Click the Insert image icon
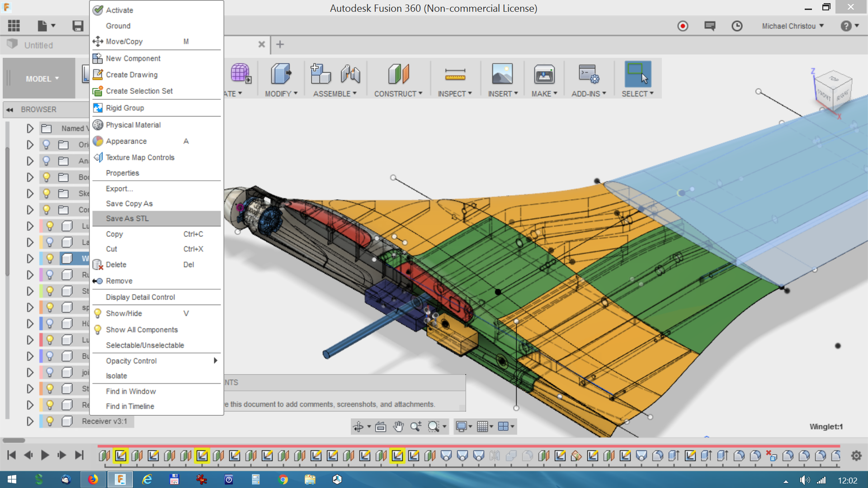 pos(502,75)
